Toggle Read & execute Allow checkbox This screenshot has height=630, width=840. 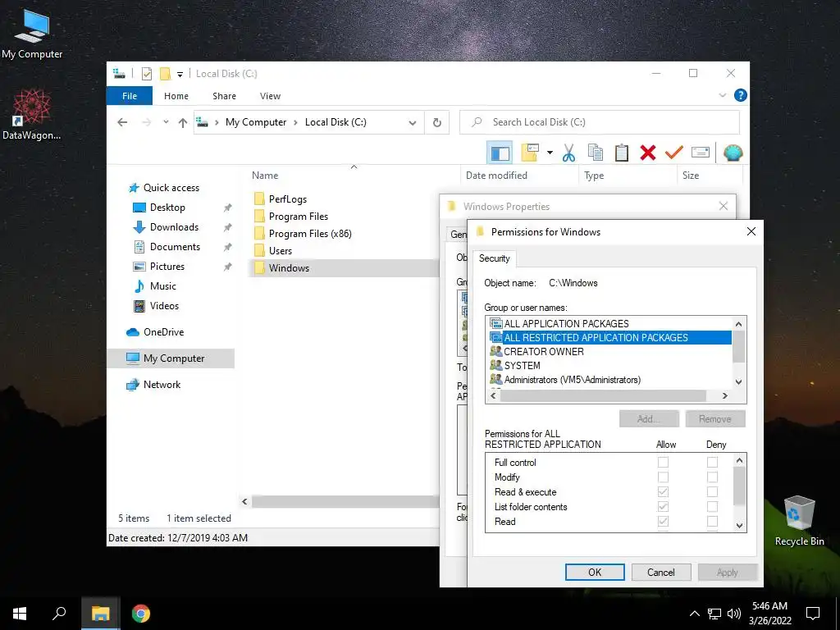663,492
